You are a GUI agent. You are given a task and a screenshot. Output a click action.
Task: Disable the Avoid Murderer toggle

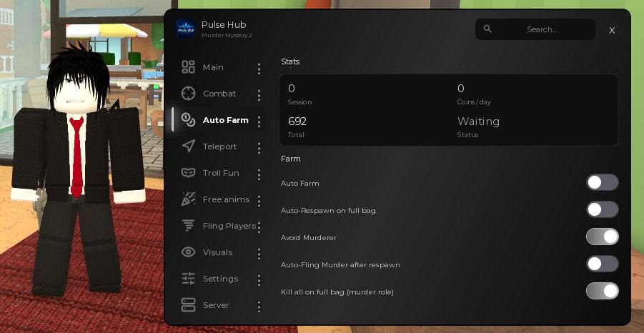coord(602,237)
